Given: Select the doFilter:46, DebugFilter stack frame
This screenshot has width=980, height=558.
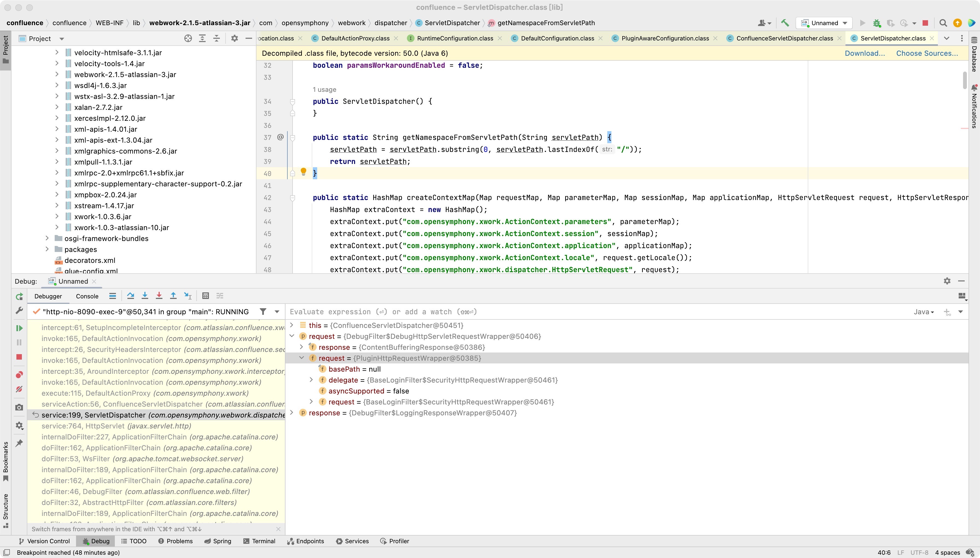Looking at the screenshot, I should click(x=156, y=492).
